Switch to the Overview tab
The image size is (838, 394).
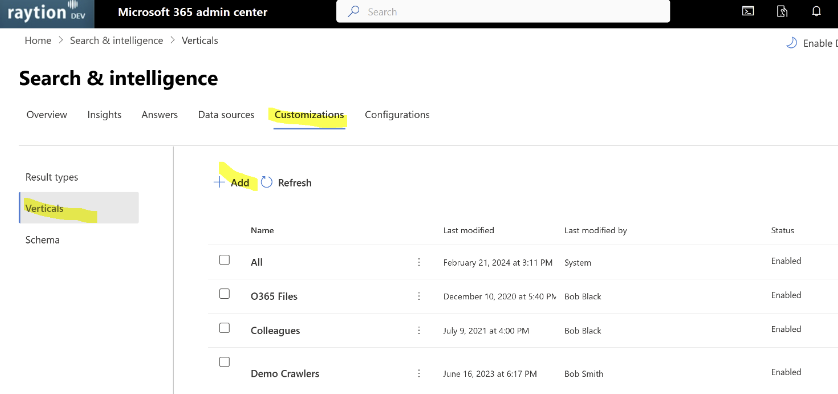[47, 114]
